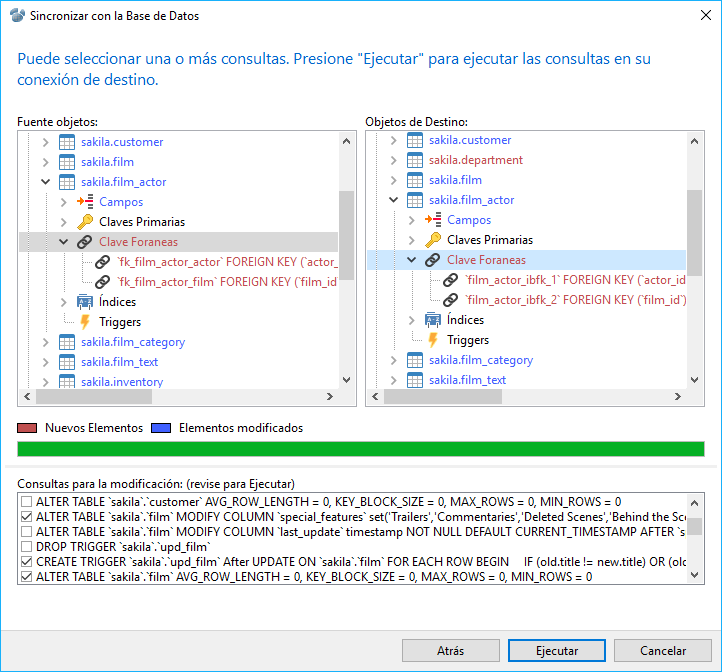This screenshot has height=672, width=722.
Task: Close the Sincronizar con la Base de Datos window
Action: (705, 15)
